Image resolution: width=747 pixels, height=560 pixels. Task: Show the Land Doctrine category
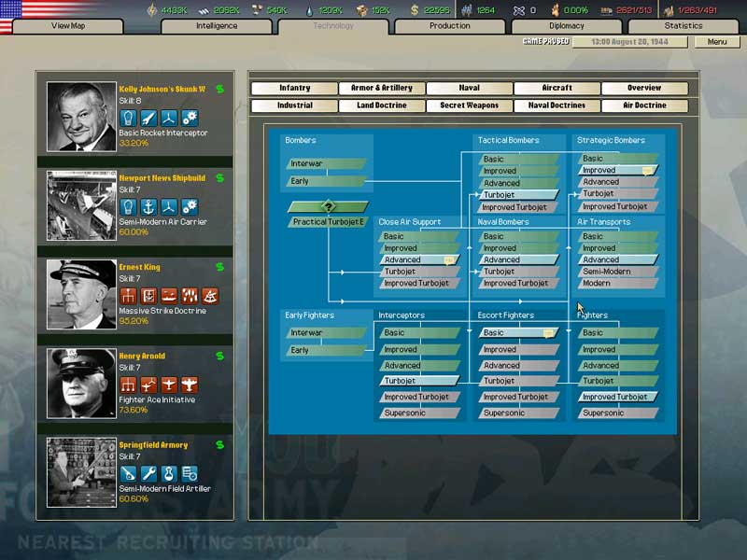(382, 105)
